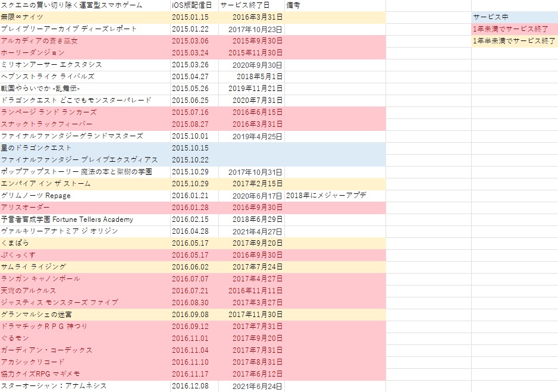
Task: Click the cell 'スナックトラックフィーバー'
Action: (x=85, y=124)
